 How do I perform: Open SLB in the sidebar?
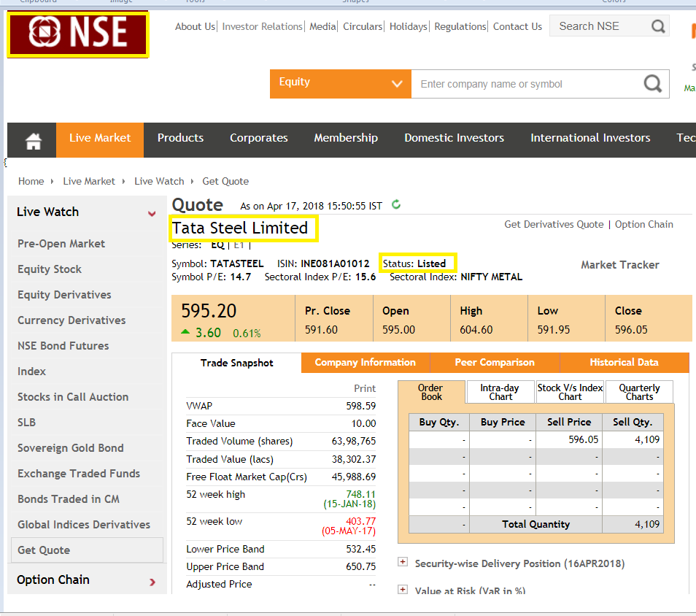(x=27, y=423)
